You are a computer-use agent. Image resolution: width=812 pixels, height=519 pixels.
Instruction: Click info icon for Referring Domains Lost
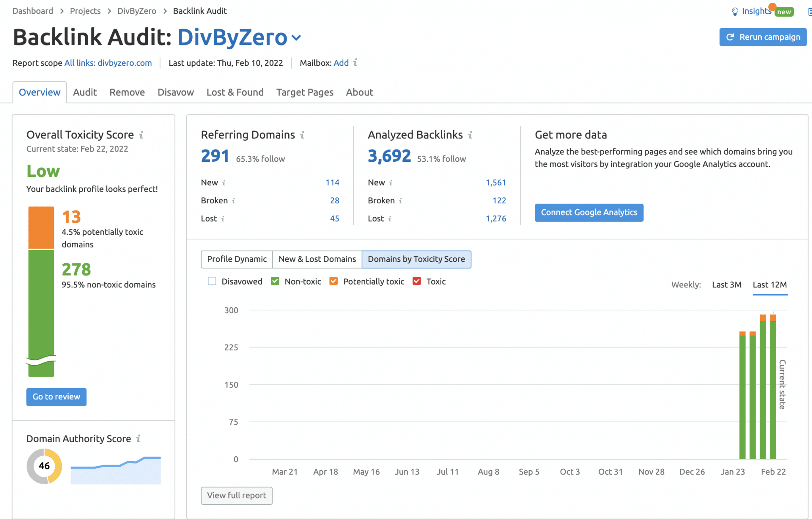tap(223, 218)
